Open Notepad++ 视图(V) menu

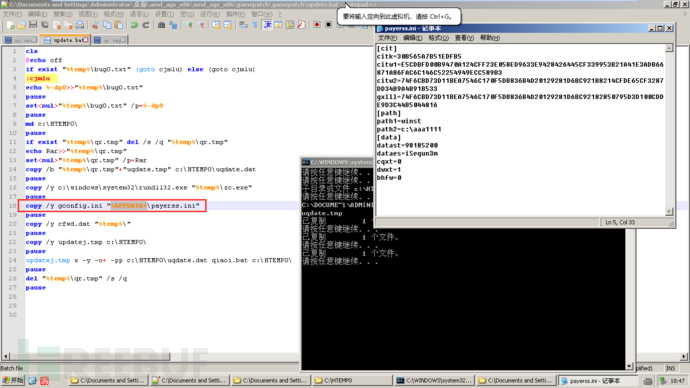[x=88, y=14]
